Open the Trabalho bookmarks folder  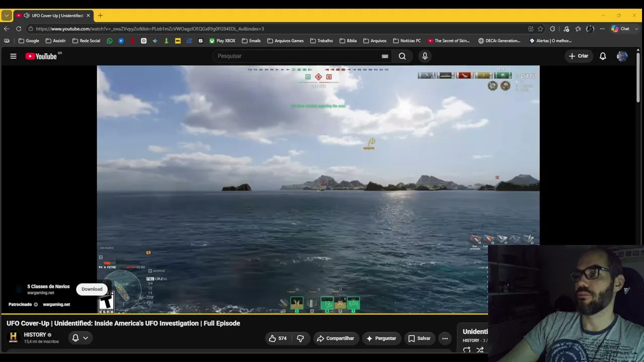coord(321,41)
